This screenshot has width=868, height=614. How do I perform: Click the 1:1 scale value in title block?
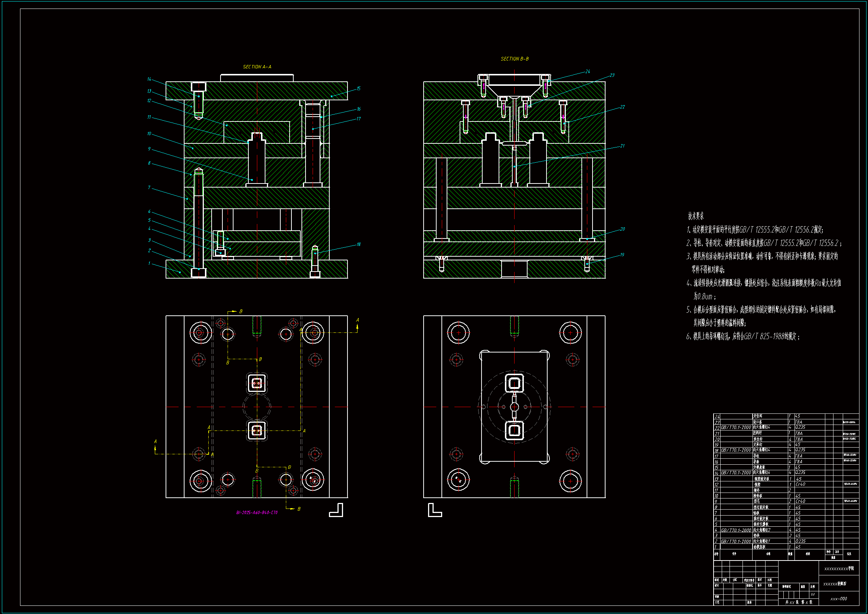pos(813,595)
